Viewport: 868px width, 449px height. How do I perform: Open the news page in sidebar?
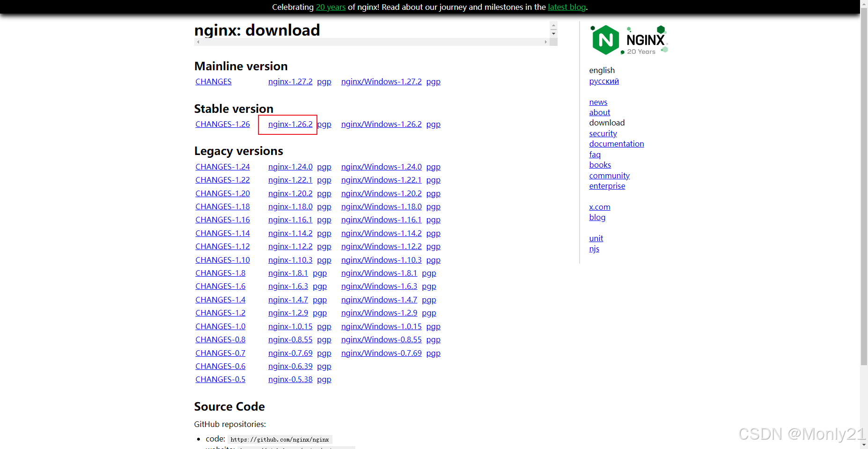598,102
